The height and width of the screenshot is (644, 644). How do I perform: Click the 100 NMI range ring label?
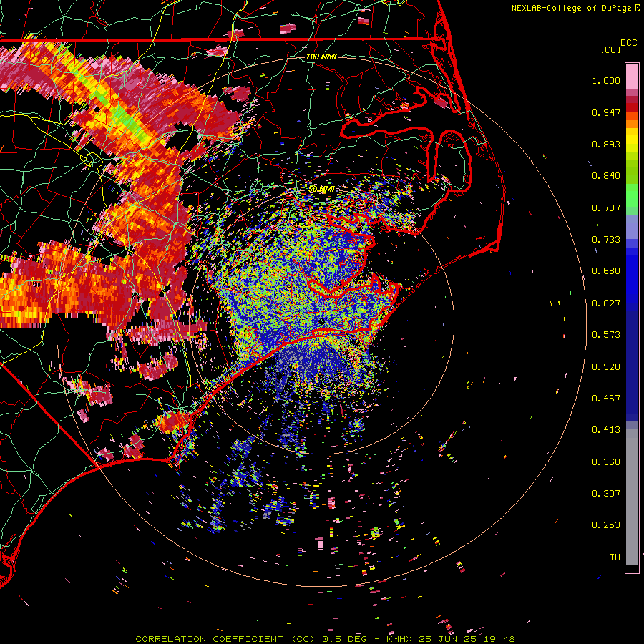(x=321, y=57)
